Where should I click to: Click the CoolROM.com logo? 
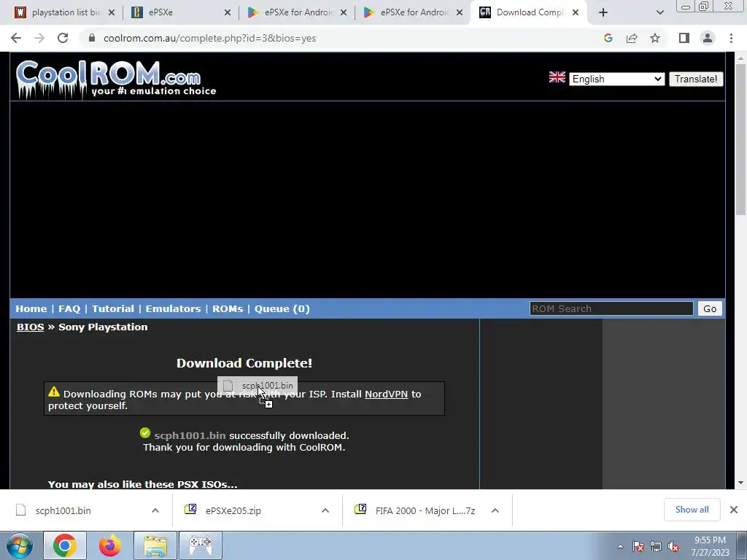pos(116,79)
